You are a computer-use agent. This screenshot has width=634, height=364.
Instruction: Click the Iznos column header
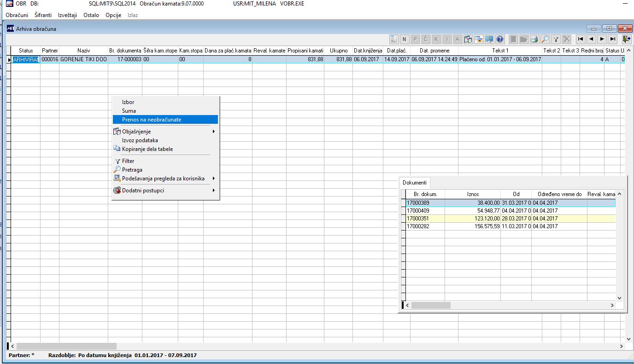click(473, 194)
